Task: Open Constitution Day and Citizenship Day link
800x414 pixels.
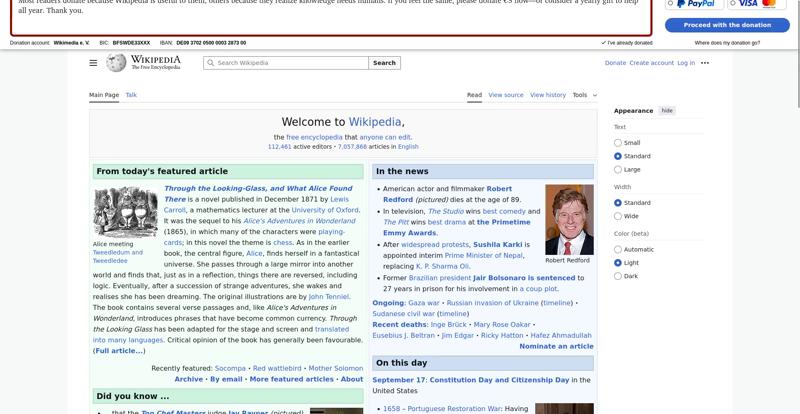Action: tap(499, 380)
